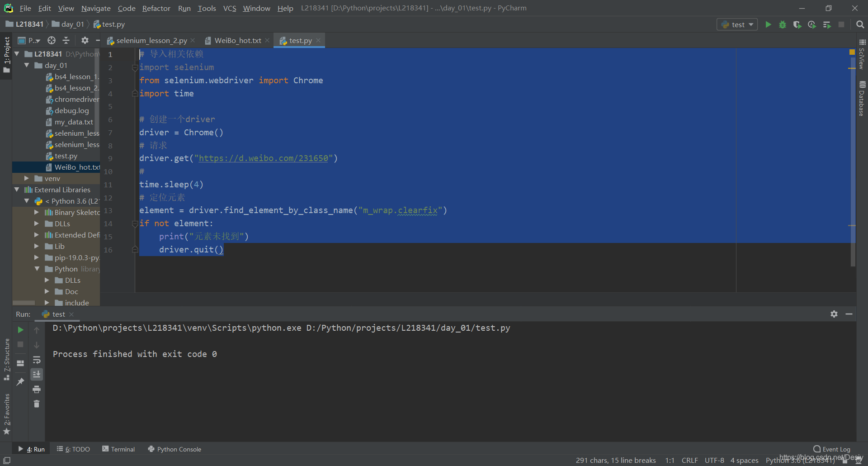Toggle the Structure tool window stripe
Image resolution: width=868 pixels, height=466 pixels.
[6, 359]
